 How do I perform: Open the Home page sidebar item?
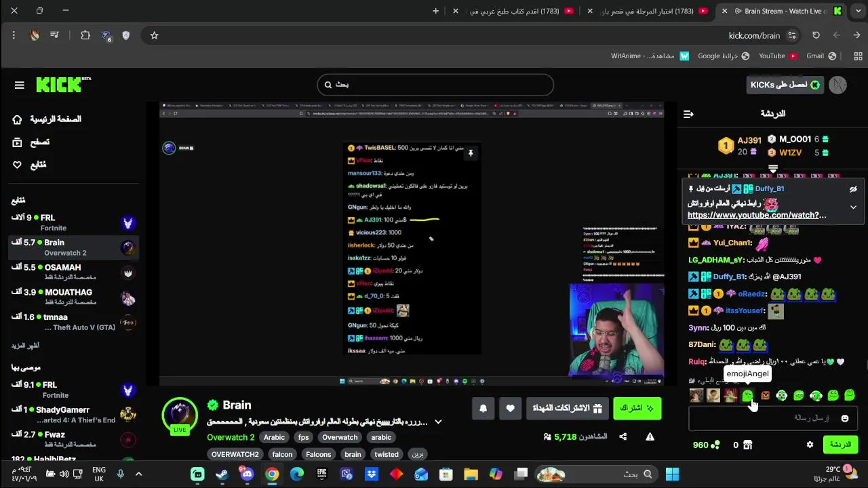[x=47, y=119]
